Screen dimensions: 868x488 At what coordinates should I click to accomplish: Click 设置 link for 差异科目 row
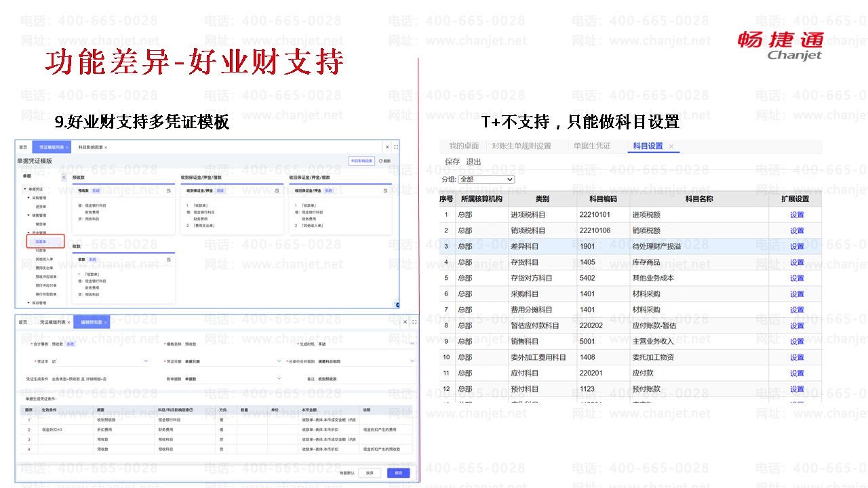pos(797,247)
